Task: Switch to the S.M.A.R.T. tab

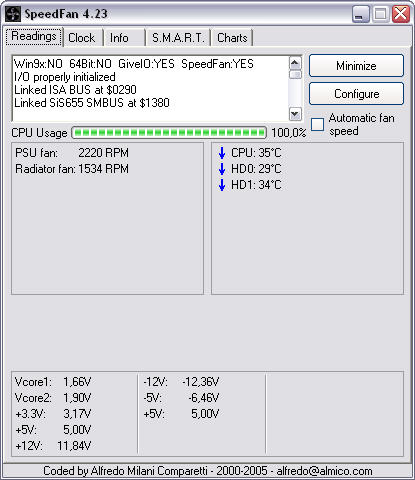Action: 178,38
